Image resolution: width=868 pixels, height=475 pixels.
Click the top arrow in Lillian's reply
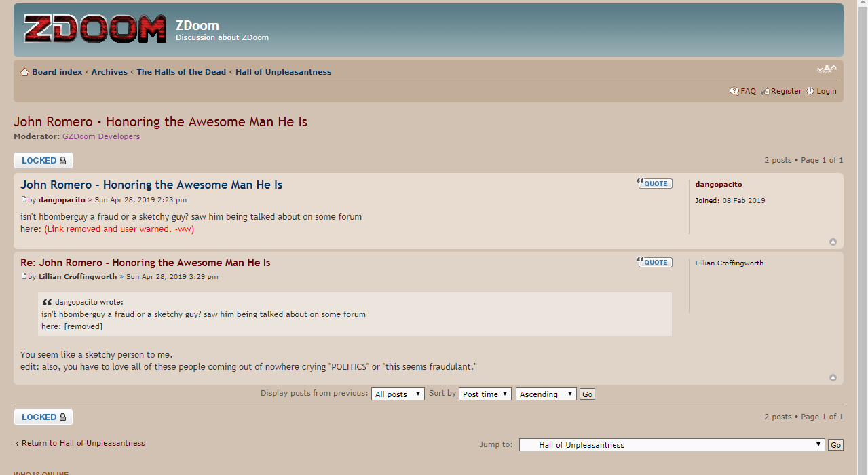point(833,378)
